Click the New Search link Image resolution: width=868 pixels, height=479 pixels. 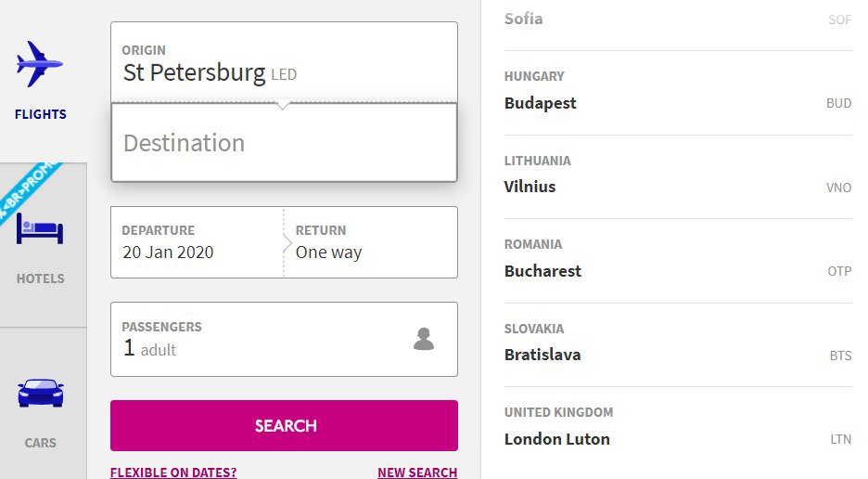417,473
